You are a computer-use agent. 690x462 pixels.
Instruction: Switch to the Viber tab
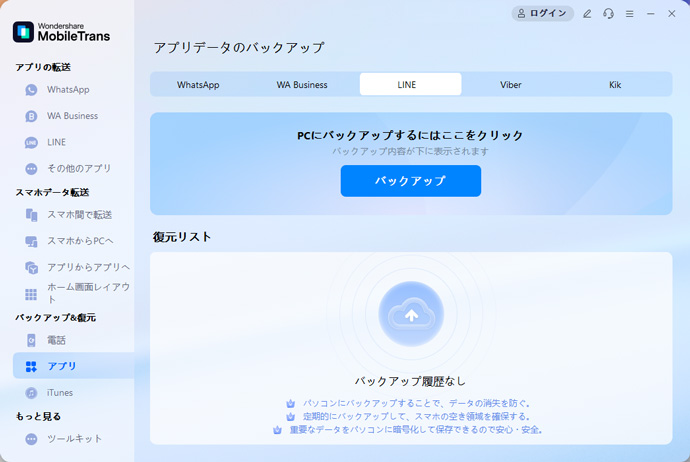tap(510, 84)
